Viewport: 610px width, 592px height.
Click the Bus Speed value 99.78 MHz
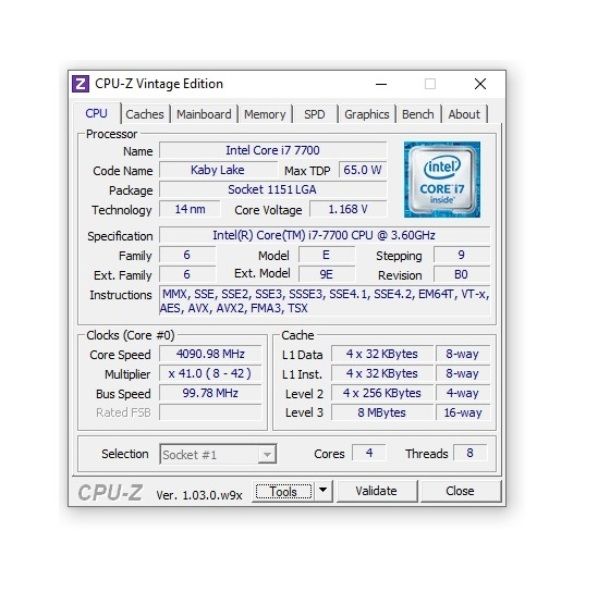pos(210,393)
